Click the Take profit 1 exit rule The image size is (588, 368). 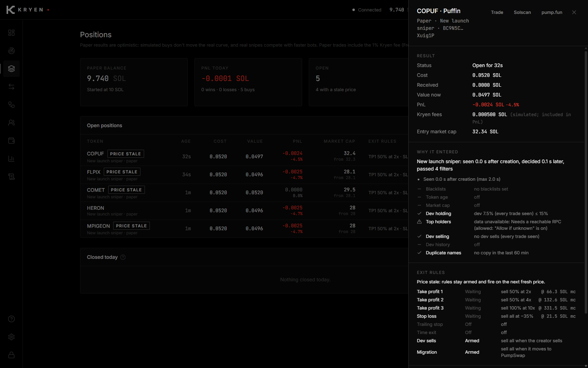tap(496, 292)
